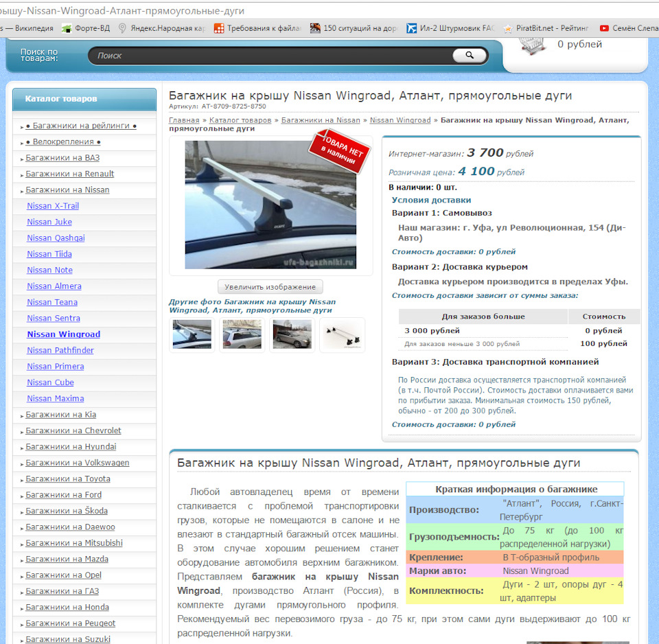Expand Багажники на Hyundai category
The image size is (659, 644).
(71, 446)
